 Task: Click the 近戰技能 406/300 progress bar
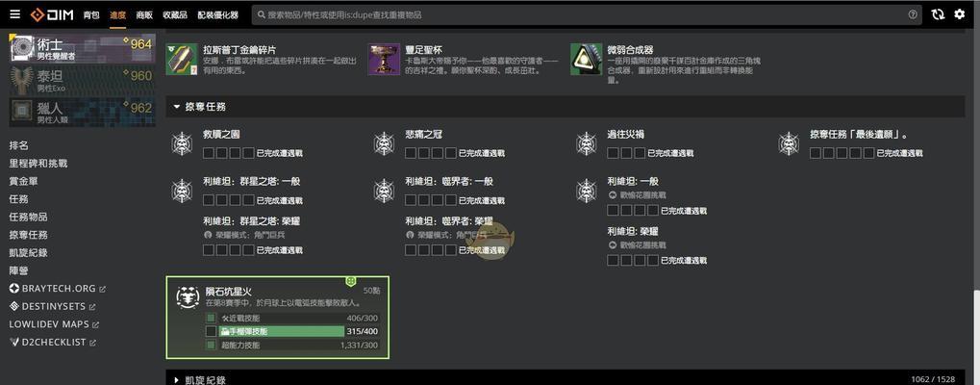[x=300, y=319]
